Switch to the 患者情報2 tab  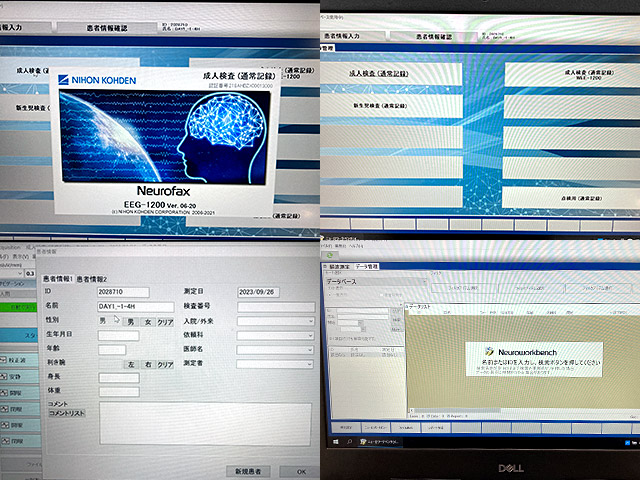coord(91,279)
